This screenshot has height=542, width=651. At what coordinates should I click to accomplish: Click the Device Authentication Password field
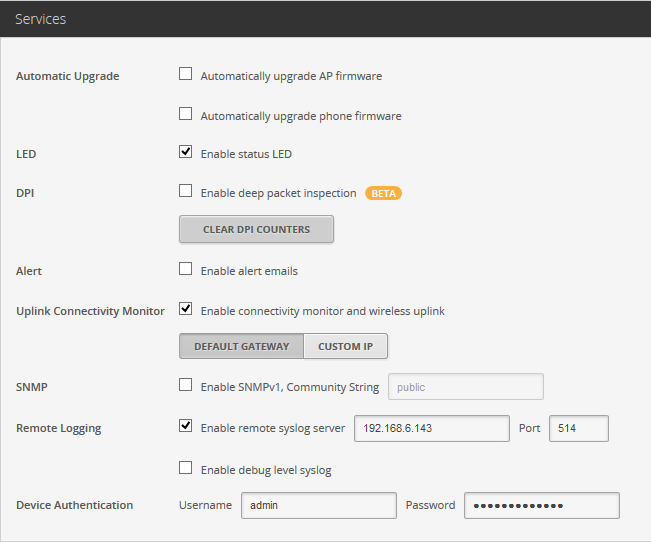coord(541,505)
